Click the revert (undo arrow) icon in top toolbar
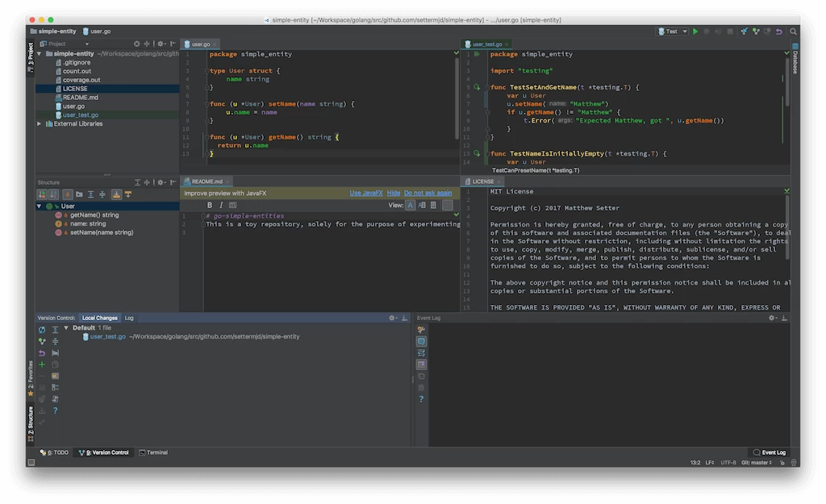The image size is (826, 504). click(778, 31)
